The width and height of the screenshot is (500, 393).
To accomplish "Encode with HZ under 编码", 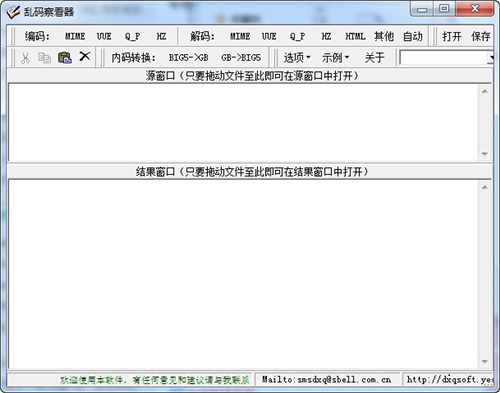I will pos(161,36).
